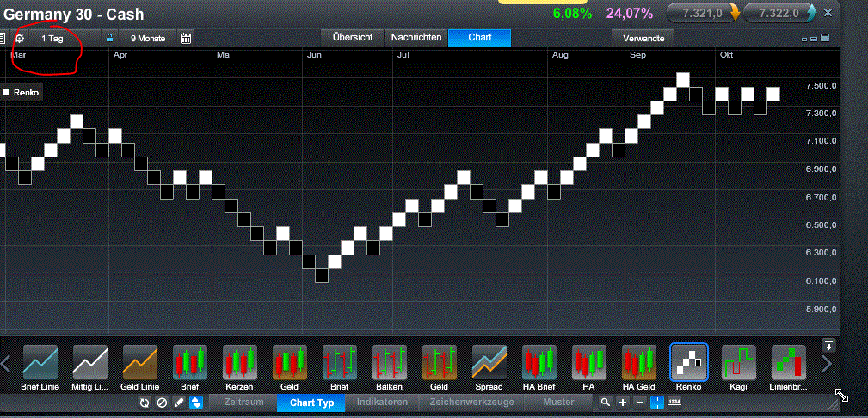Click the Verwandte button
Image resolution: width=868 pixels, height=418 pixels.
tap(643, 38)
